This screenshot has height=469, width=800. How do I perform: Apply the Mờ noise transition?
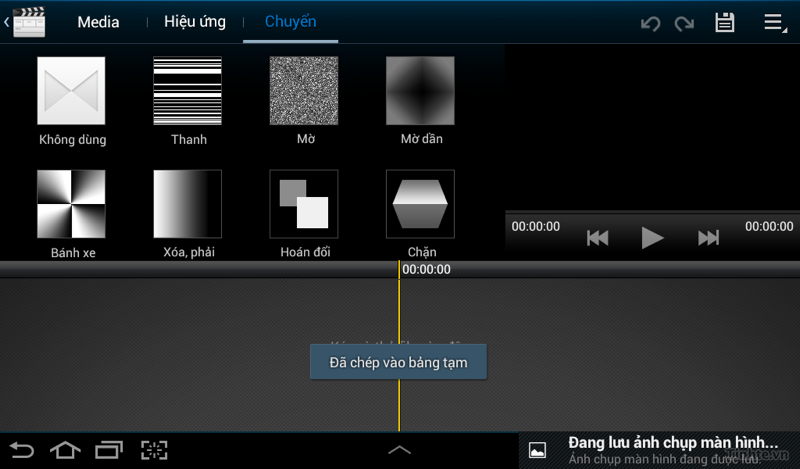pos(304,91)
